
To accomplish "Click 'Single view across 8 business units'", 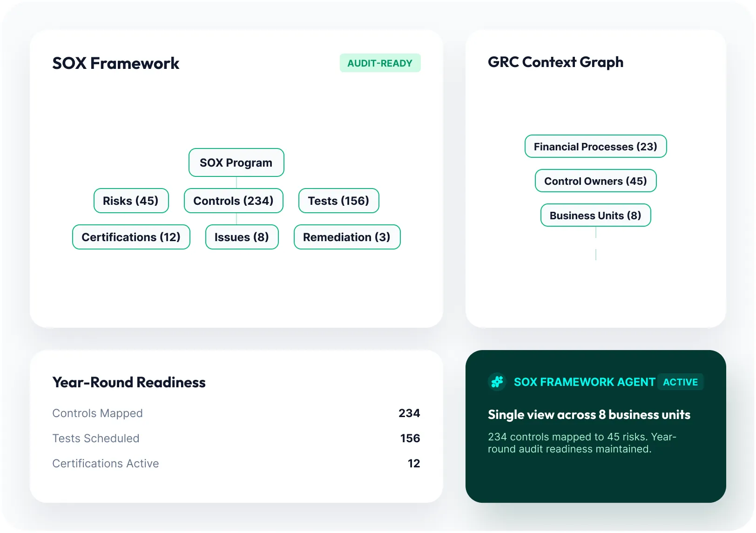I will click(589, 415).
